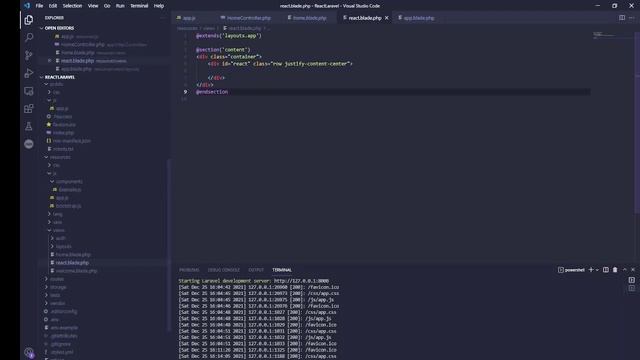The image size is (640, 360).
Task: Open the Go menu
Action: (107, 6)
